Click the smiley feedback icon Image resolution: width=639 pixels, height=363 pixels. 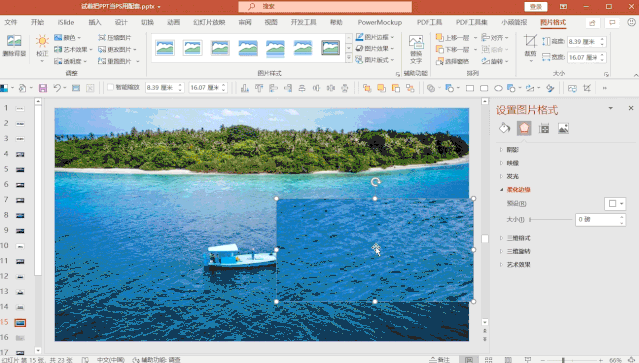pos(632,22)
